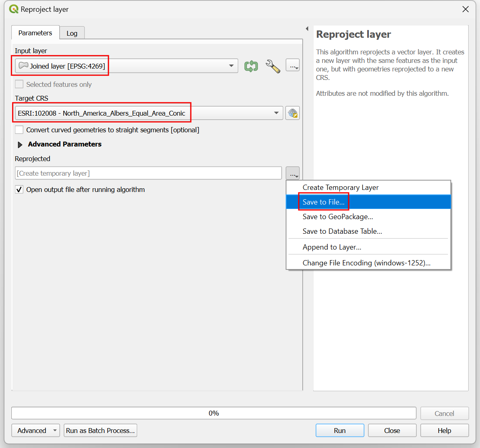
Task: Open advanced options wrench icon
Action: point(273,66)
